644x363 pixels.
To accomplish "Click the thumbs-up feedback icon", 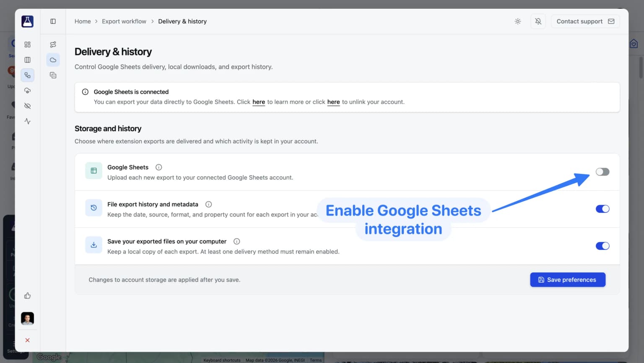I will (28, 296).
